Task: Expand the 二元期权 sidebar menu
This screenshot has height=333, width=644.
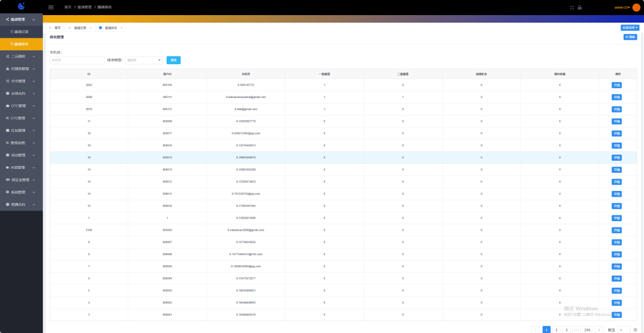Action: pyautogui.click(x=21, y=56)
